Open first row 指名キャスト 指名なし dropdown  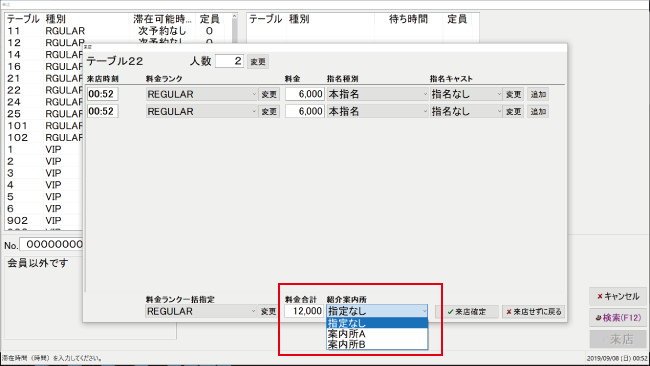click(466, 94)
